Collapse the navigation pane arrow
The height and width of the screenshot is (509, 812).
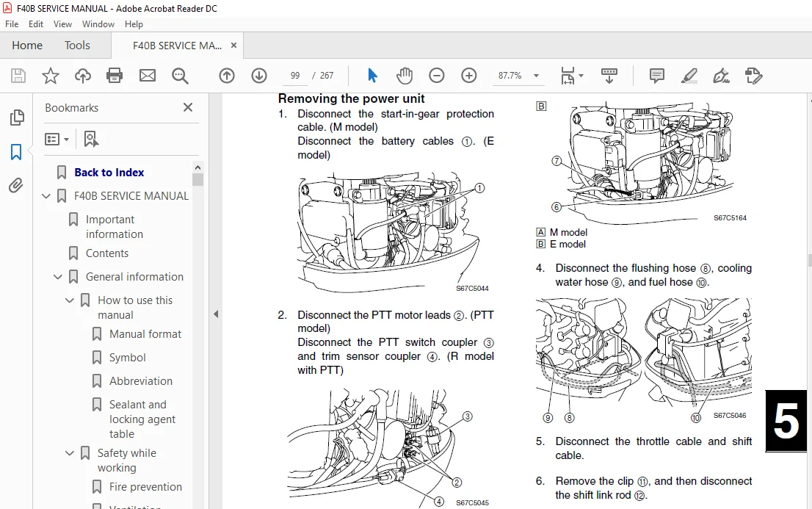tap(216, 314)
